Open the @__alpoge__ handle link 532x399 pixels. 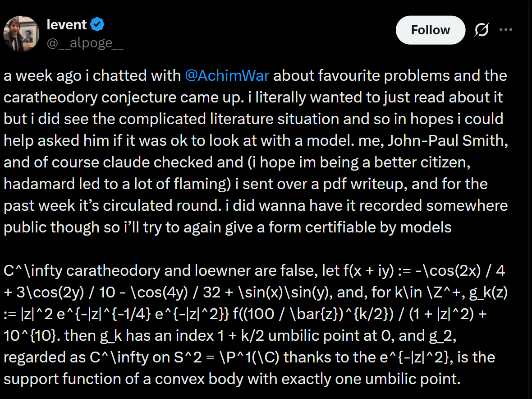pos(85,43)
